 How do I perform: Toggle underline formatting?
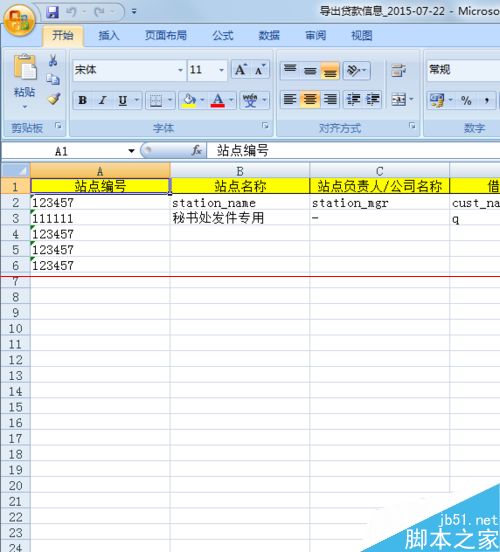click(x=122, y=100)
